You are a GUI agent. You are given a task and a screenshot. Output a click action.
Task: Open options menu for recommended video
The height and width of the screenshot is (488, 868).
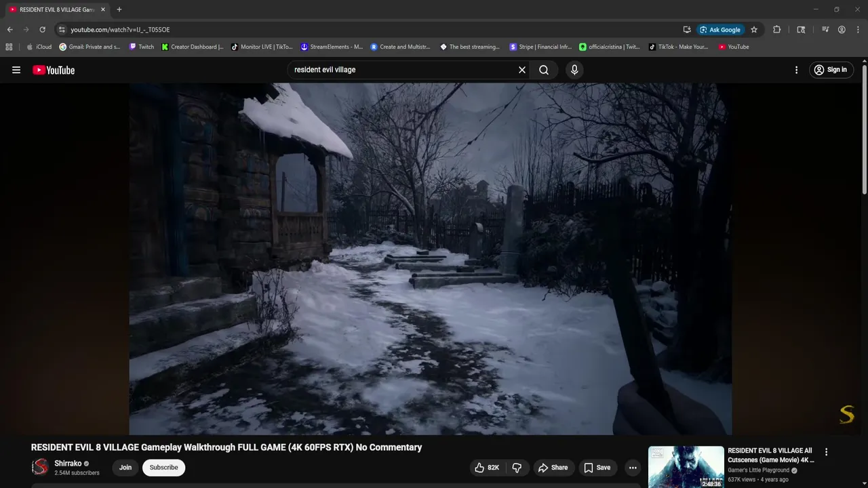point(826,452)
